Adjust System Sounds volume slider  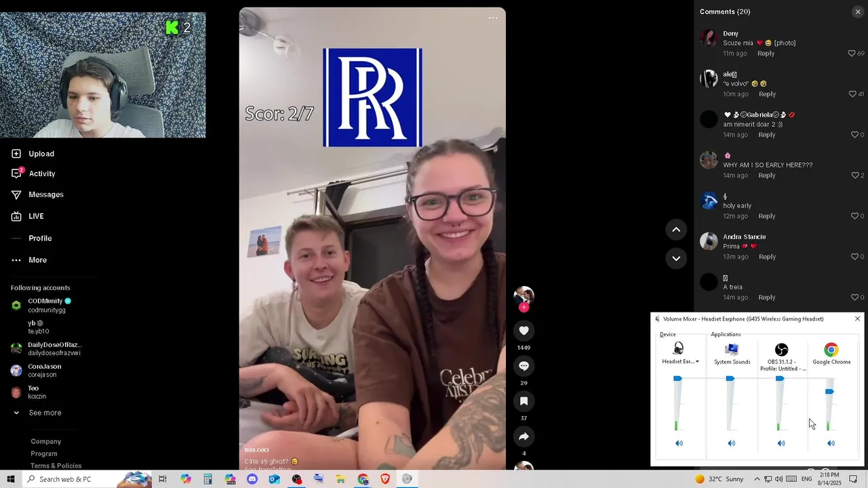click(730, 379)
